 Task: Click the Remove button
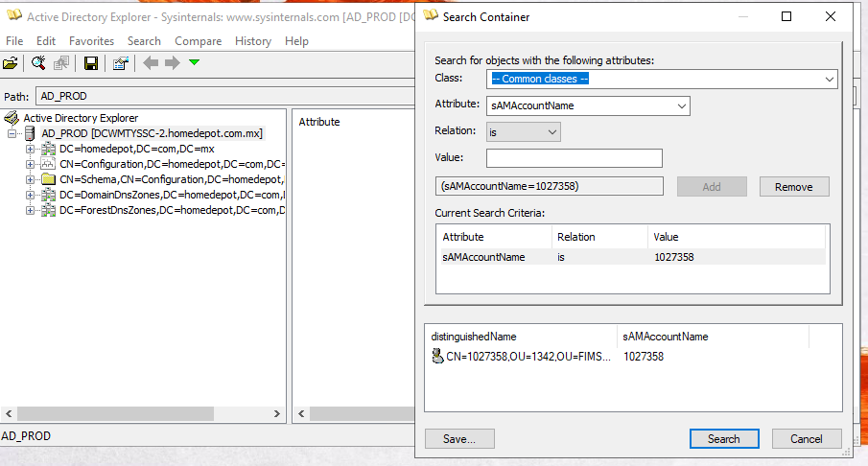(x=794, y=187)
